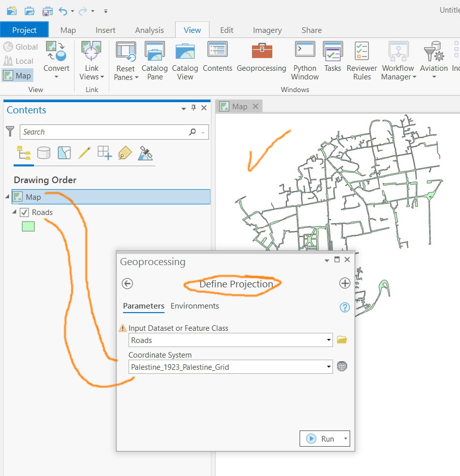Image resolution: width=460 pixels, height=476 pixels.
Task: Close the Contents pane
Action: 204,108
